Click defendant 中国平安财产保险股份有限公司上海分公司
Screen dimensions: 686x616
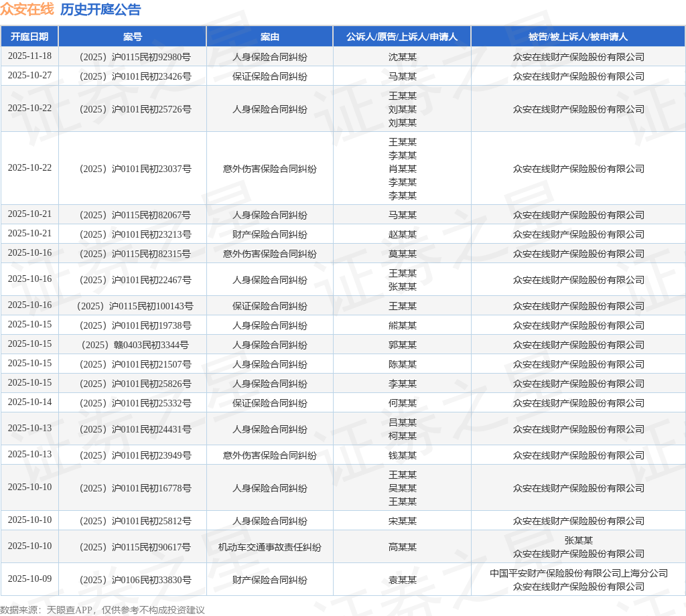(578, 573)
